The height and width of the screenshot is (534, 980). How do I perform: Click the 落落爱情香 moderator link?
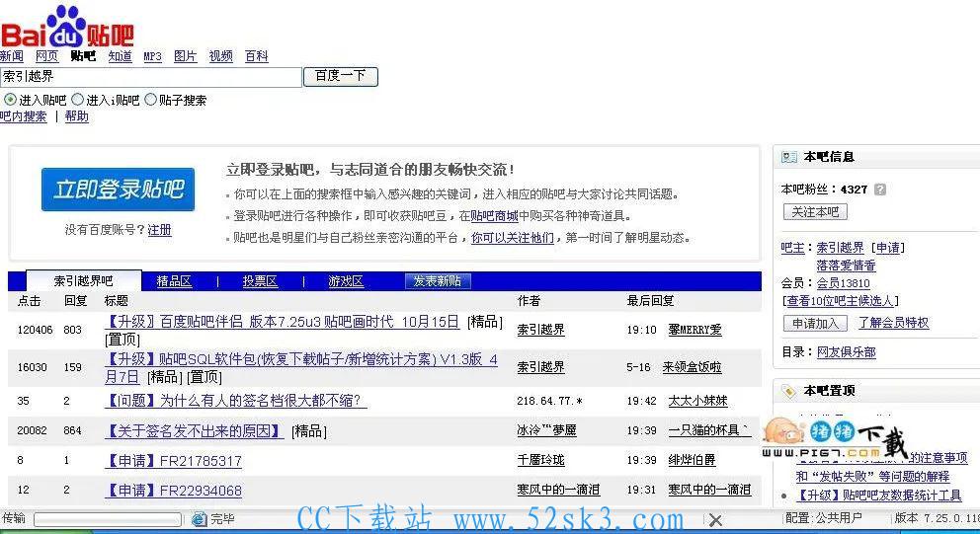[847, 266]
